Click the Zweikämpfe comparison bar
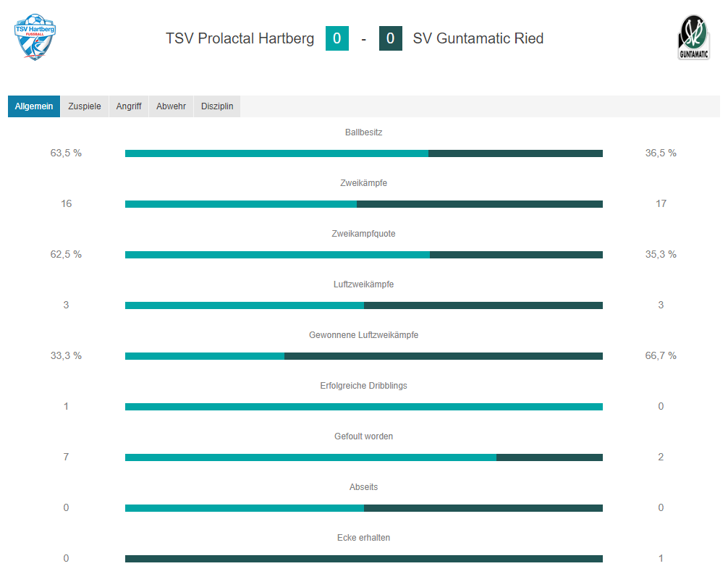The image size is (728, 574). (x=363, y=204)
